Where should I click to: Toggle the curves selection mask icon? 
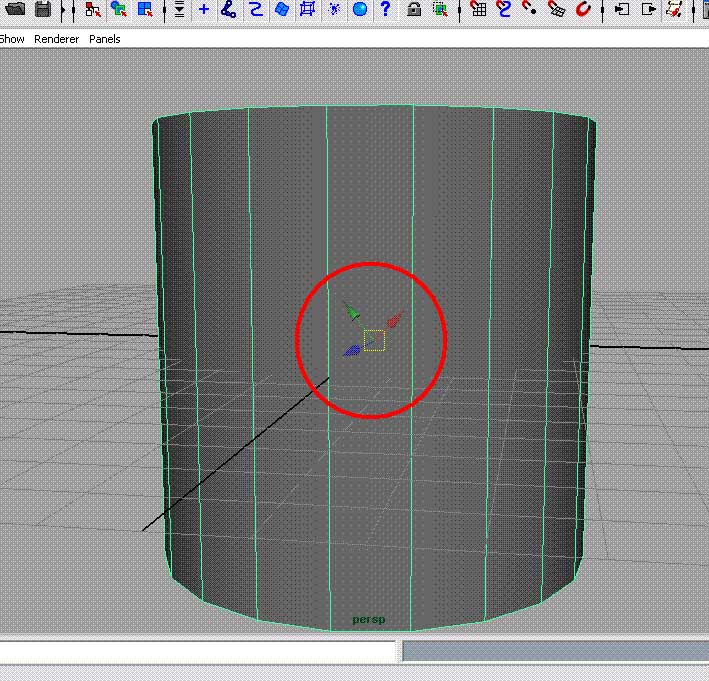(x=255, y=10)
